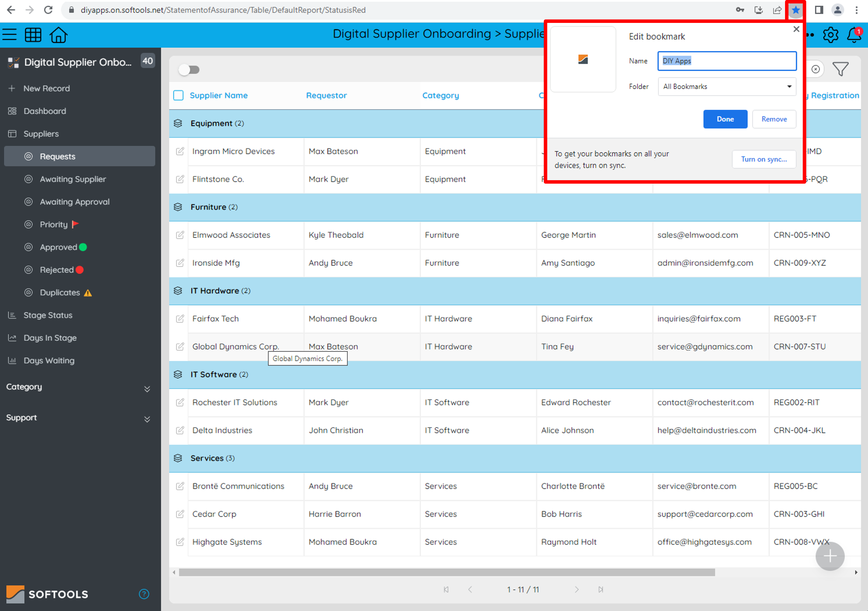The height and width of the screenshot is (611, 868).
Task: Check the select-all checkbox beside Supplier Name
Action: point(178,95)
